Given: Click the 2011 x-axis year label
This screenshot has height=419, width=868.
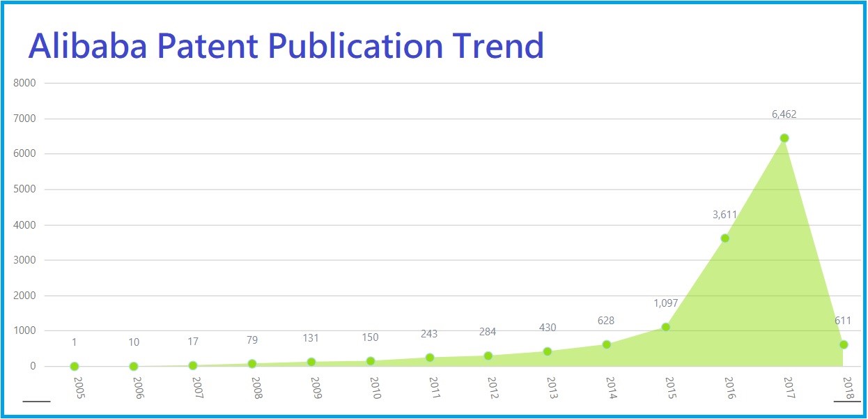Looking at the screenshot, I should [x=434, y=388].
